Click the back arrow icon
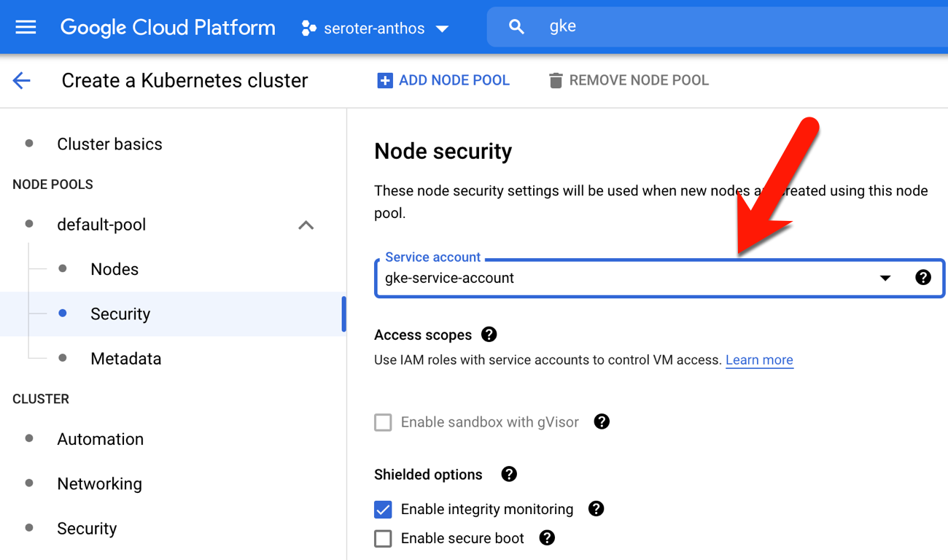Screen dimensions: 948x560 (x=22, y=80)
